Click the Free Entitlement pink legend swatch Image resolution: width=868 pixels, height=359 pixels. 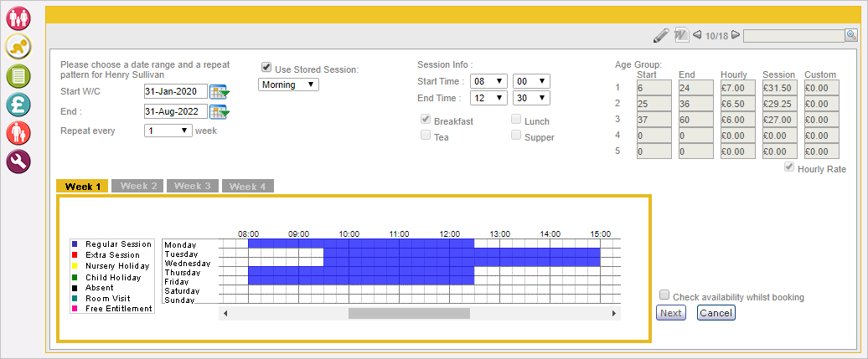coord(75,309)
